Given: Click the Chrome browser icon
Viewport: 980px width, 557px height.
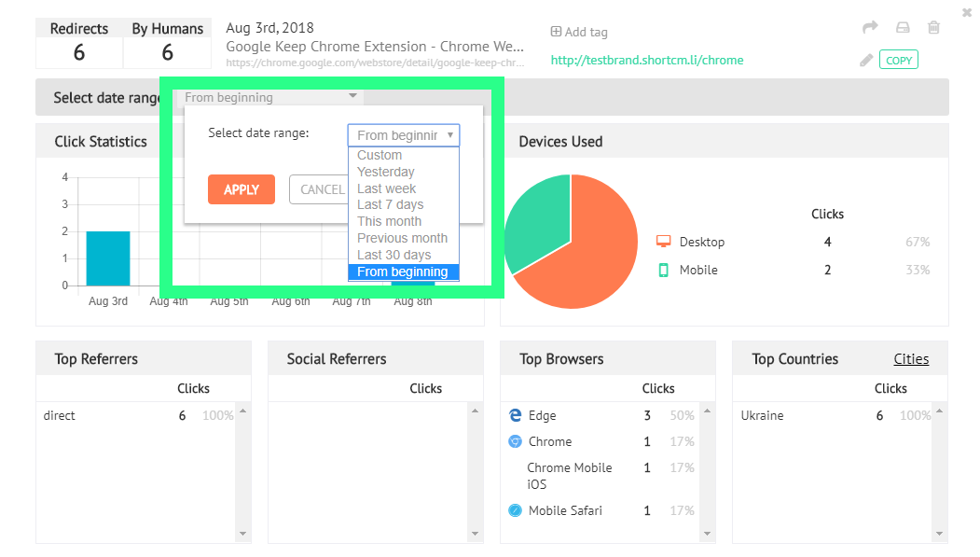Looking at the screenshot, I should tap(515, 441).
